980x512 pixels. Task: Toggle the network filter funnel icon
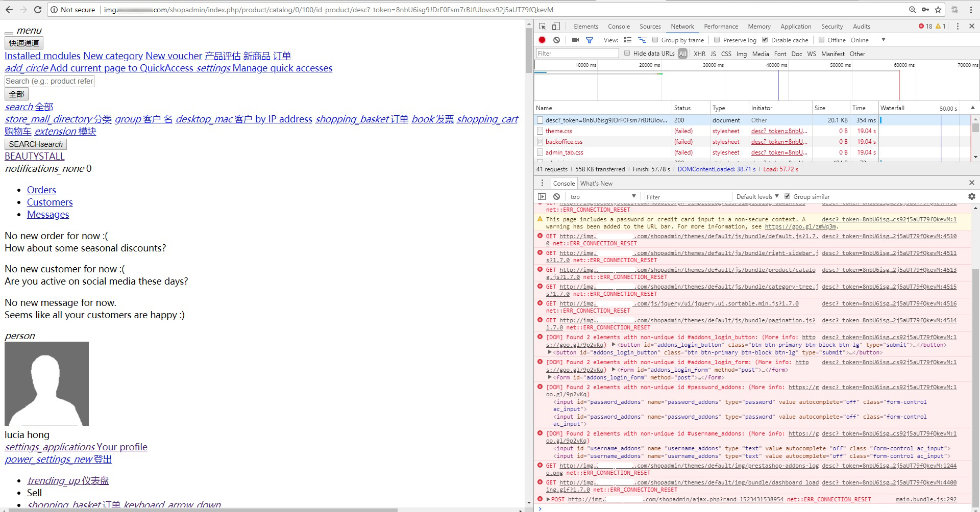tap(590, 40)
